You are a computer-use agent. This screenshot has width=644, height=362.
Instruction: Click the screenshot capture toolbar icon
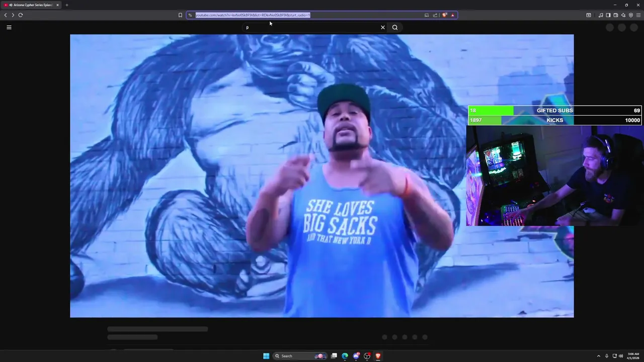[x=589, y=15]
